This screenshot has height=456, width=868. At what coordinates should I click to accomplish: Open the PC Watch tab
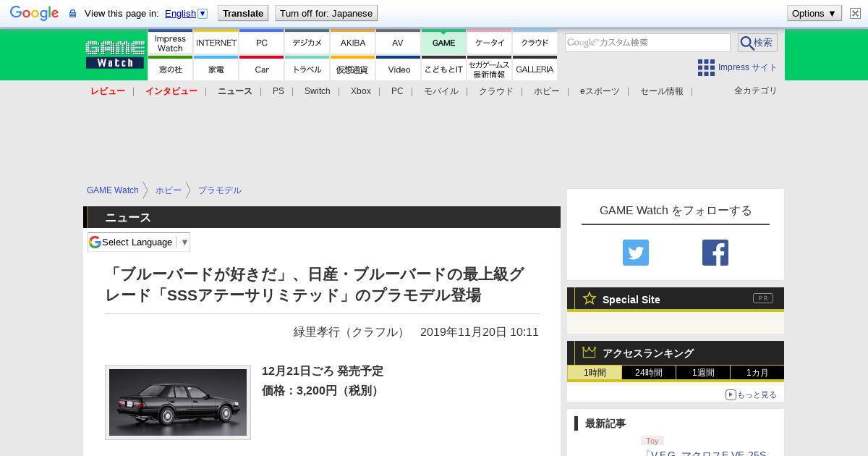click(x=262, y=43)
